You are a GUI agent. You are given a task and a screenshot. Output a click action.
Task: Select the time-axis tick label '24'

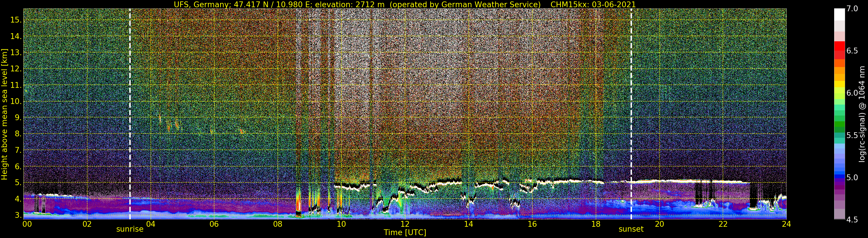(786, 224)
